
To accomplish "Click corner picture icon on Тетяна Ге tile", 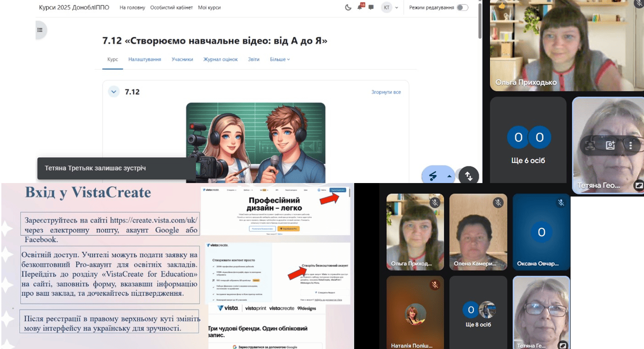I will (x=562, y=345).
